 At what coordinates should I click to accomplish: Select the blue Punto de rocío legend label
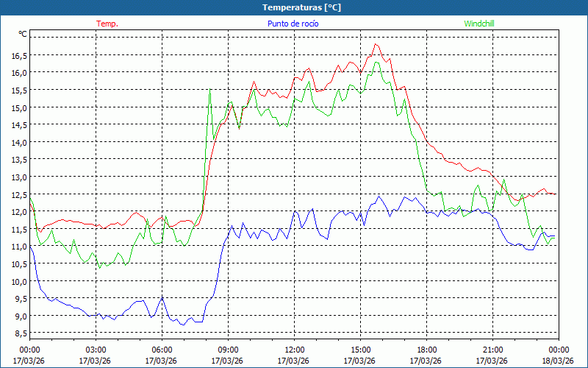point(293,24)
